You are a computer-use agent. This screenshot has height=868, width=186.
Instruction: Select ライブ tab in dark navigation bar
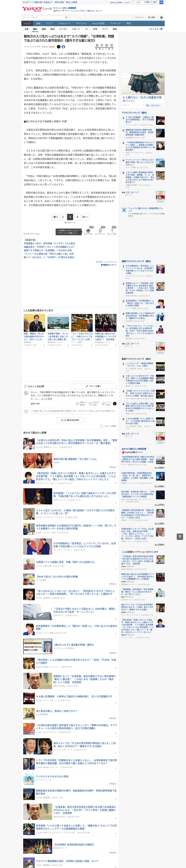tap(49, 23)
